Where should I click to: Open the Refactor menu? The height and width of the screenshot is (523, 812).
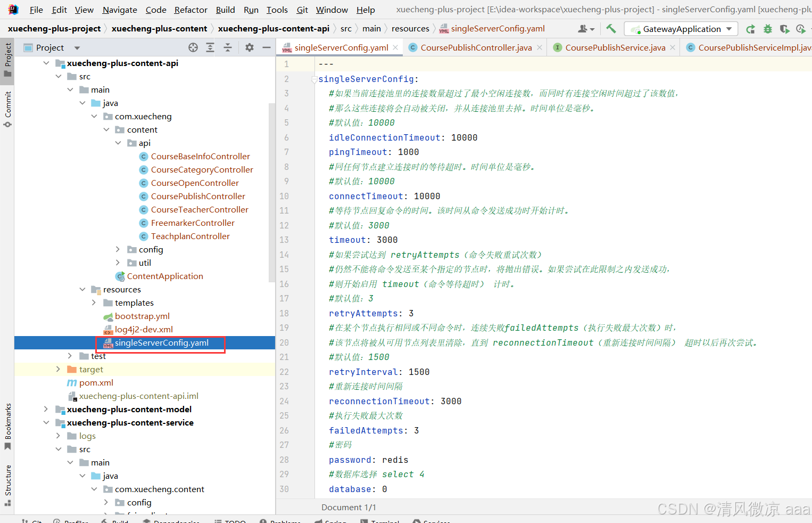(x=190, y=10)
